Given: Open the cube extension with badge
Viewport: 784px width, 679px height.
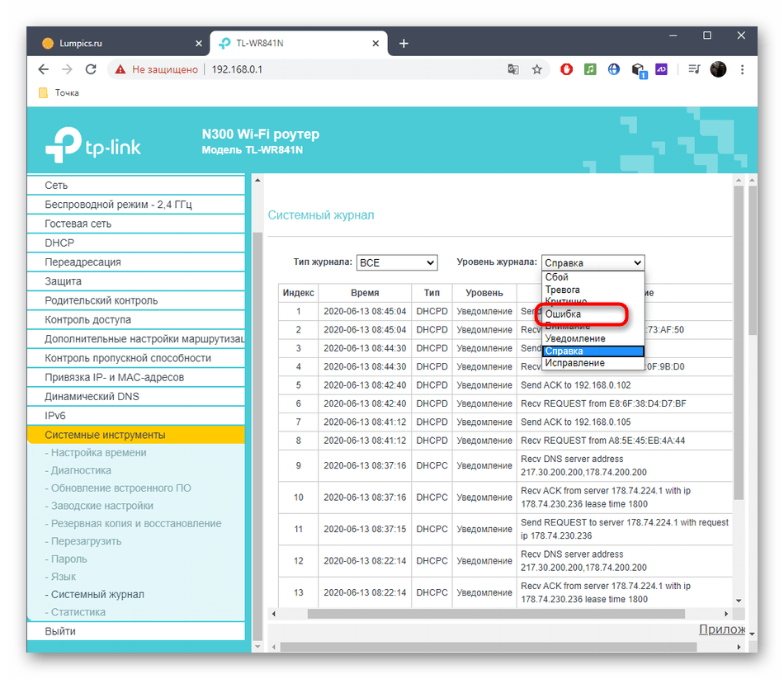Looking at the screenshot, I should click(639, 70).
